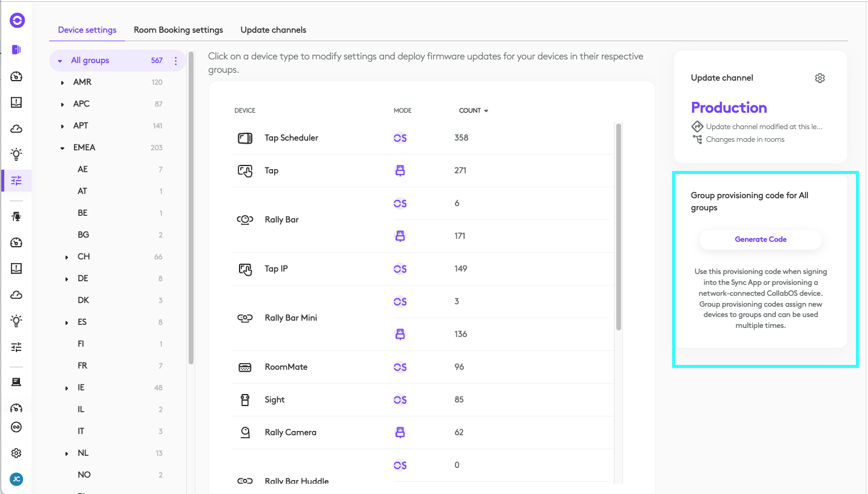This screenshot has height=494, width=868.
Task: Switch to the Device settings tab
Action: click(x=87, y=30)
